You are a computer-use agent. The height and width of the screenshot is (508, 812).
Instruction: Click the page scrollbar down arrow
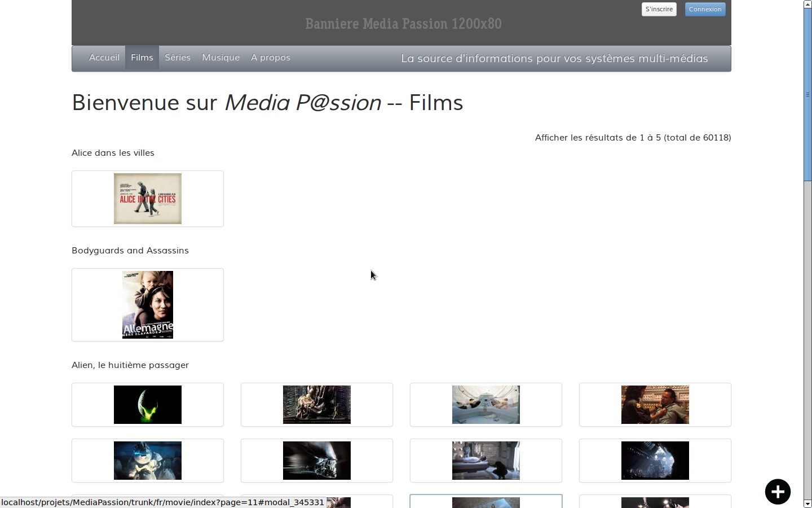(x=807, y=503)
